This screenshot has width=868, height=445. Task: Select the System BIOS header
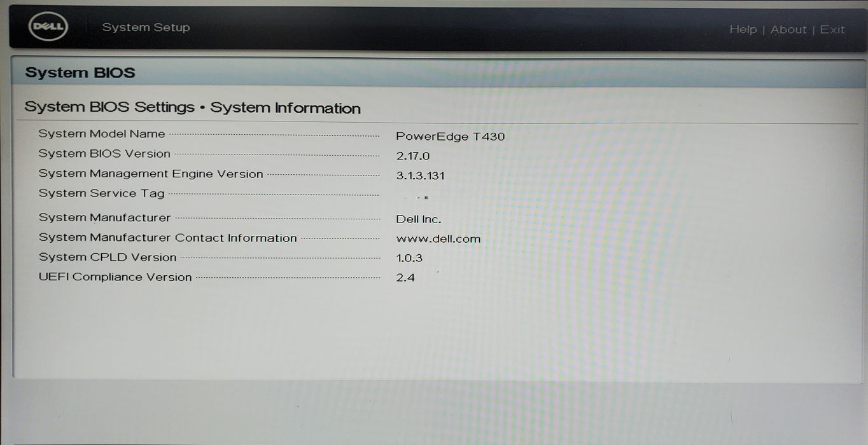tap(80, 72)
